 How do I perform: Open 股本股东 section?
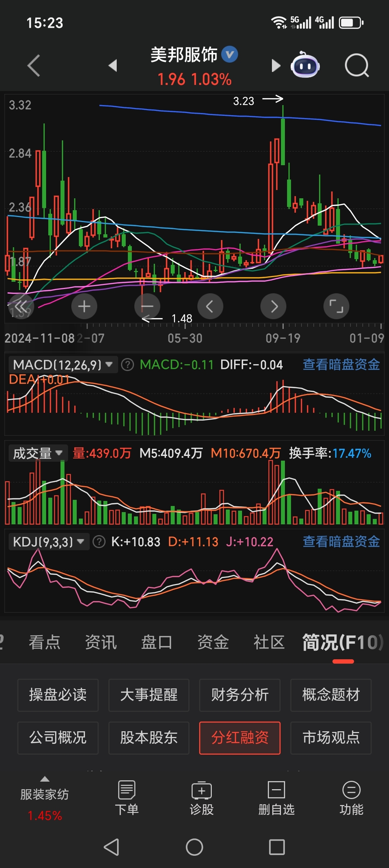click(x=149, y=738)
